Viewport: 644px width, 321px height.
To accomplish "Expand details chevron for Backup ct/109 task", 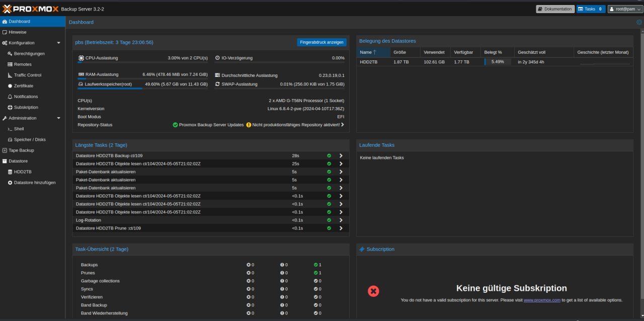I will (341, 155).
